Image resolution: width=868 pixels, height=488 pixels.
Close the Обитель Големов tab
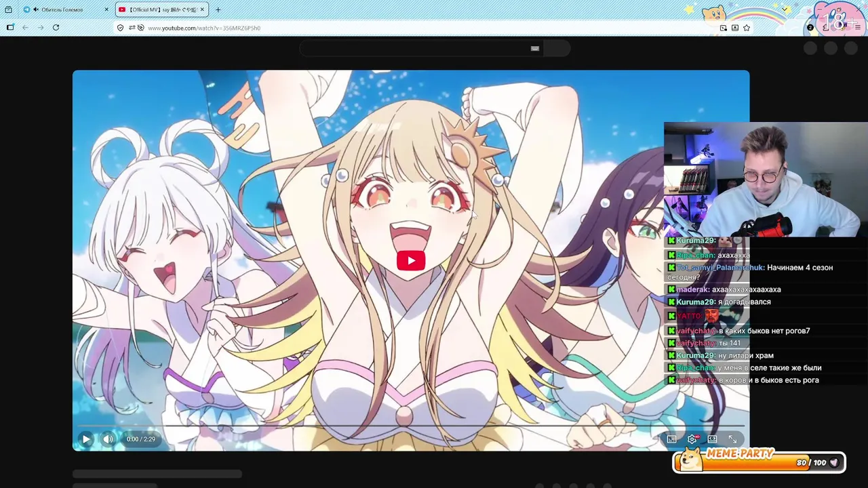click(106, 9)
